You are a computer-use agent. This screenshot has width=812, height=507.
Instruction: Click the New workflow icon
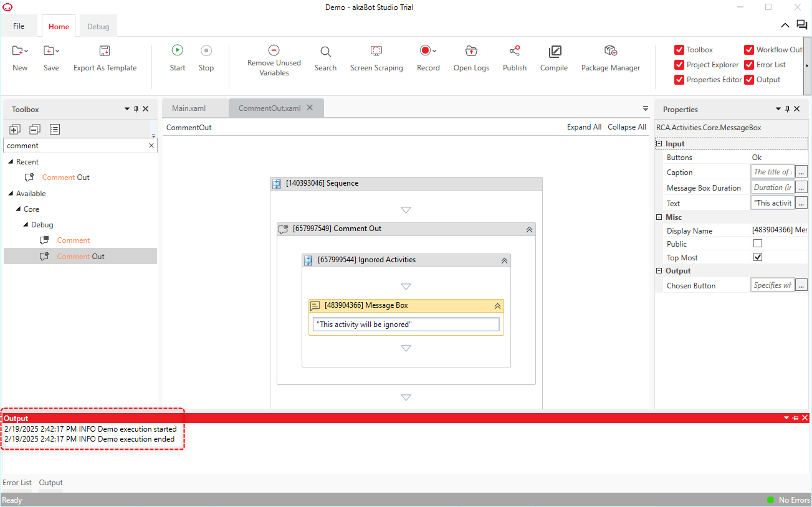point(17,51)
